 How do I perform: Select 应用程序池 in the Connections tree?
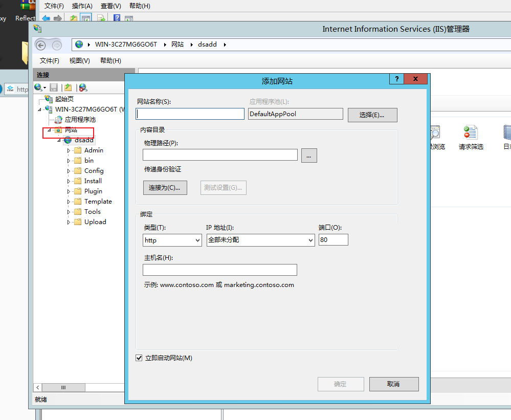pos(80,120)
